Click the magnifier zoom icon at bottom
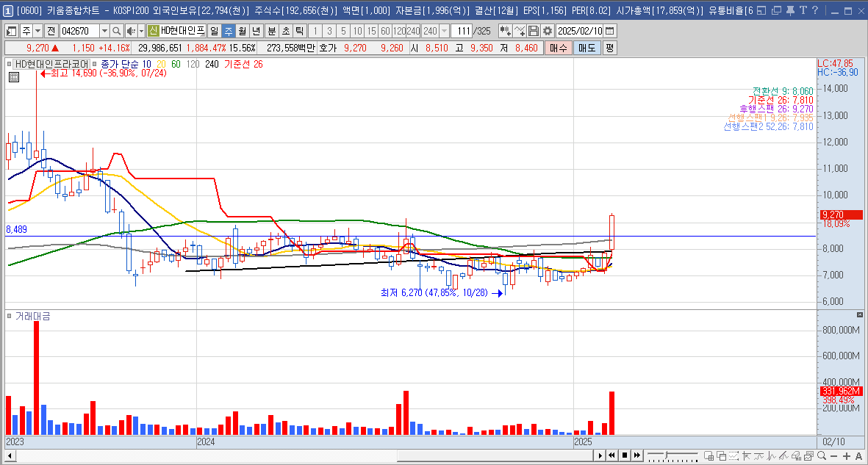 click(822, 455)
